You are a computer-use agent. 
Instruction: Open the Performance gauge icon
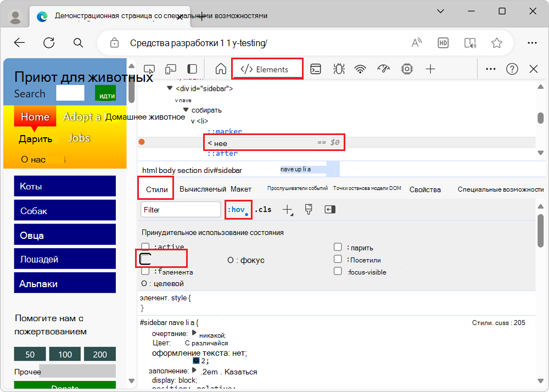coord(384,69)
